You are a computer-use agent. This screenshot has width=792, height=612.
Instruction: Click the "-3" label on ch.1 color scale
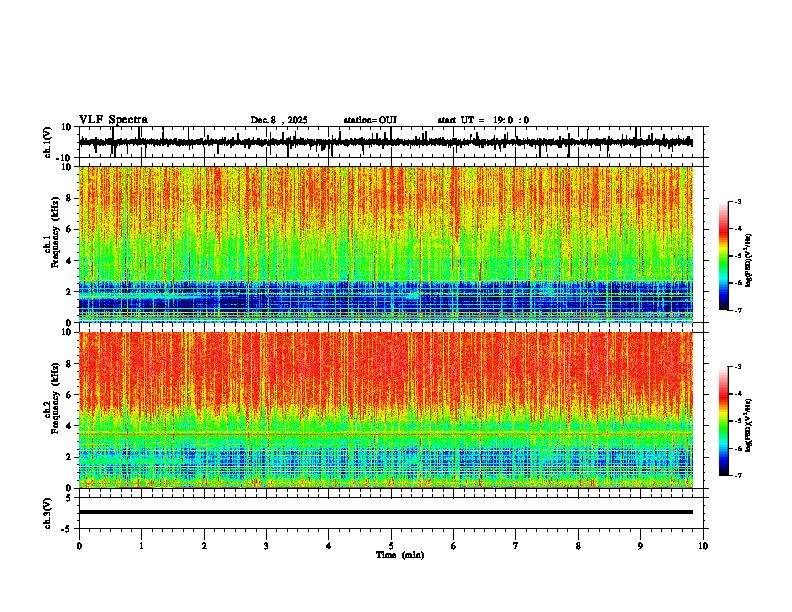point(738,201)
